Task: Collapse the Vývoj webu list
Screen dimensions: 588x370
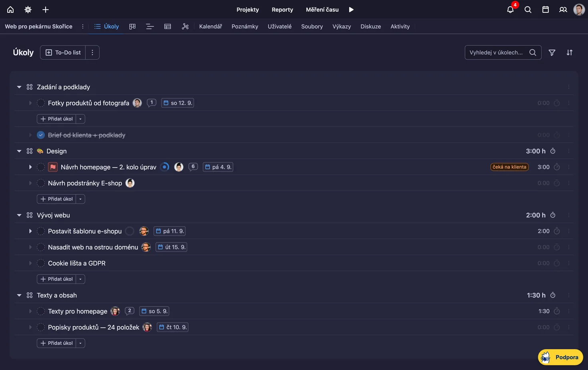Action: [19, 215]
